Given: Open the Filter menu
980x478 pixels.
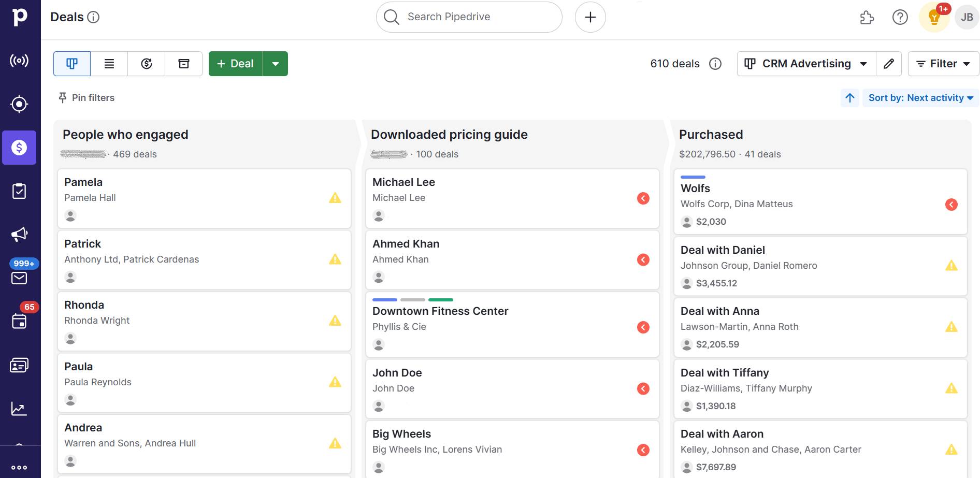Looking at the screenshot, I should coord(942,63).
